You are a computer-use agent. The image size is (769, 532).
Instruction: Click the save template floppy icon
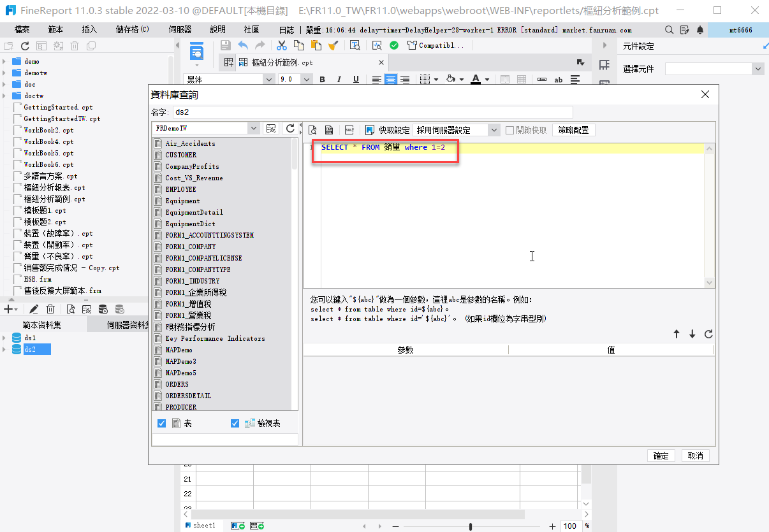tap(225, 45)
